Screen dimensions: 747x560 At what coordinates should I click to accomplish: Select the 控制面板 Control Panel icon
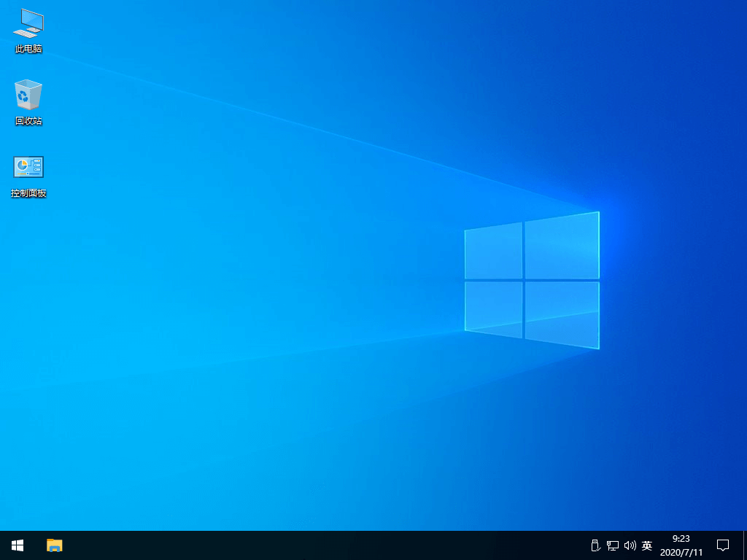28,167
